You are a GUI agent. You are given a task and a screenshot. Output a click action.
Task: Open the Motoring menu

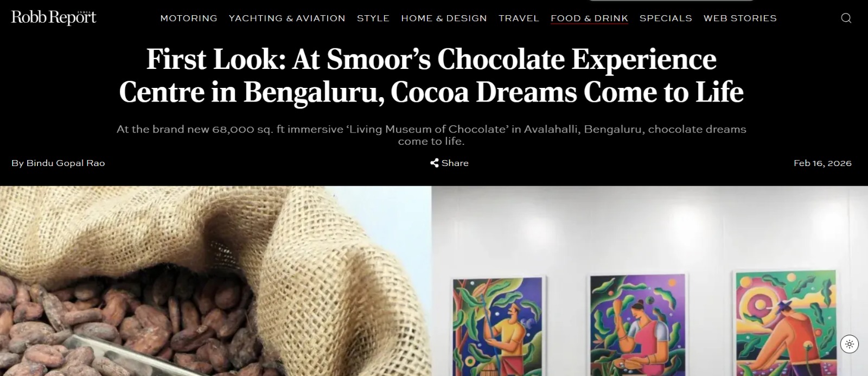tap(189, 18)
